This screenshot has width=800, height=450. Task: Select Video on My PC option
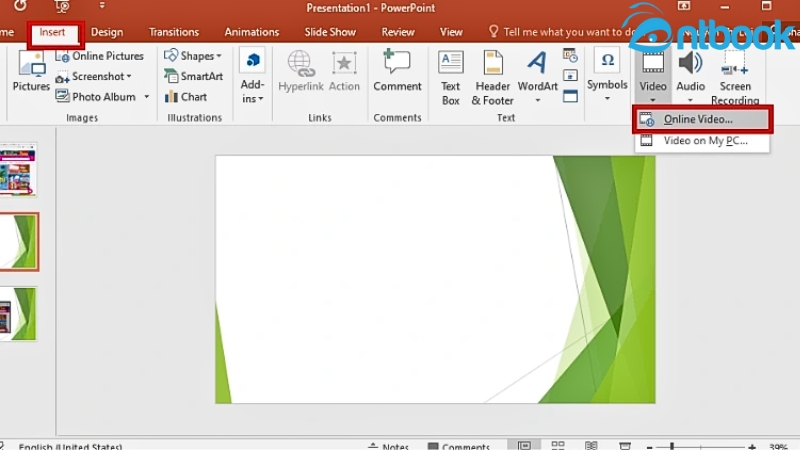coord(704,141)
